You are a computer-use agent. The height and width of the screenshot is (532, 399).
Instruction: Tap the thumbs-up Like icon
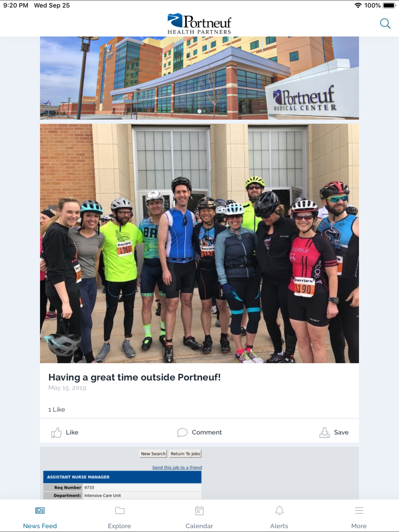click(56, 432)
